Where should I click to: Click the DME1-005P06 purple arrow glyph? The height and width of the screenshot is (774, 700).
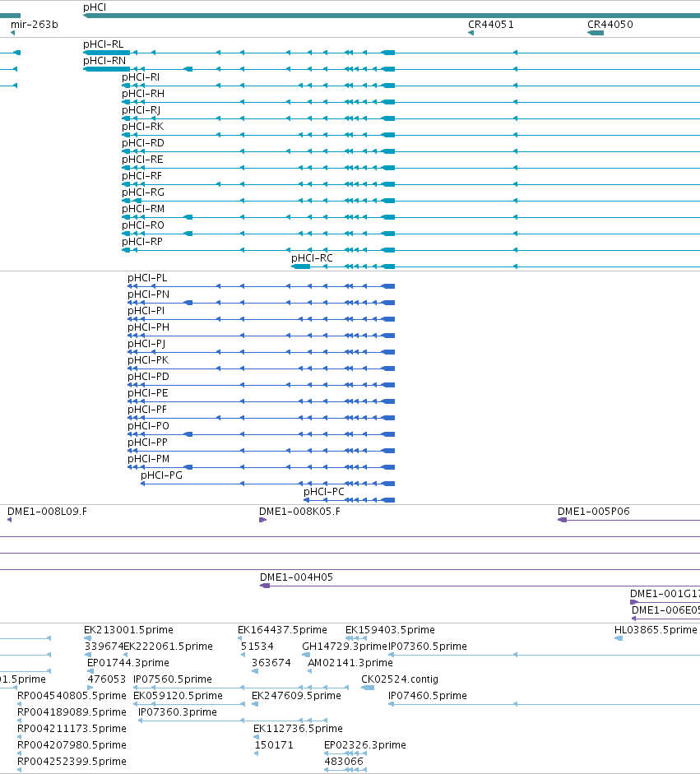tap(563, 520)
